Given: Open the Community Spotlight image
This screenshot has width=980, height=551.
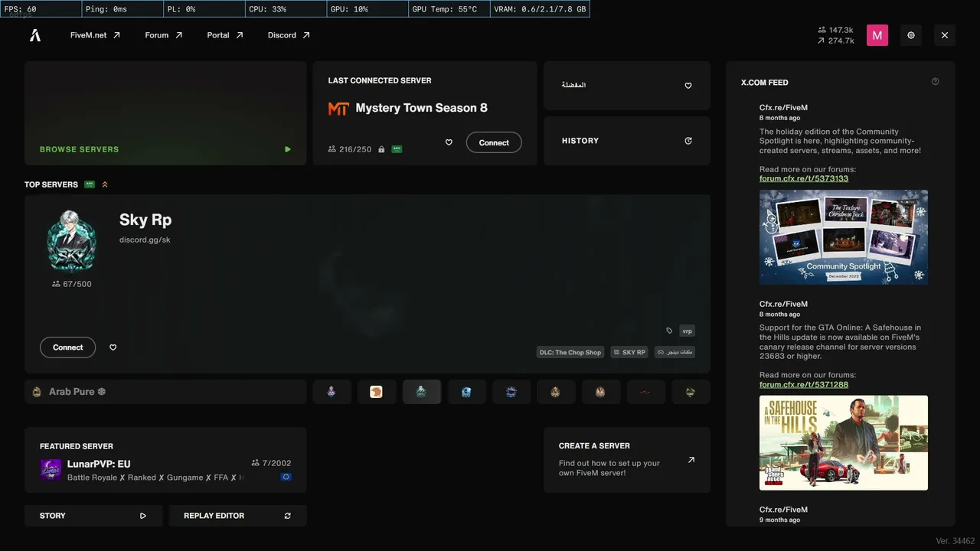Looking at the screenshot, I should 844,237.
